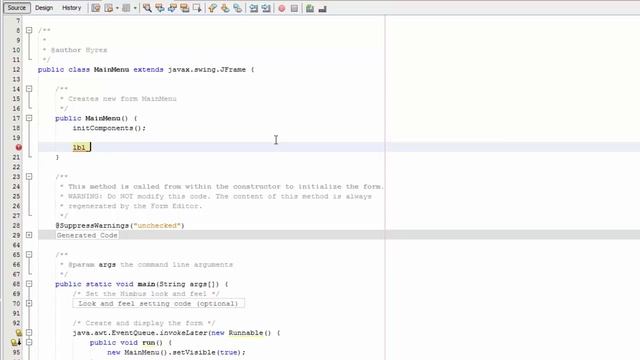Shift line right icon
The image size is (640, 360).
tap(266, 8)
